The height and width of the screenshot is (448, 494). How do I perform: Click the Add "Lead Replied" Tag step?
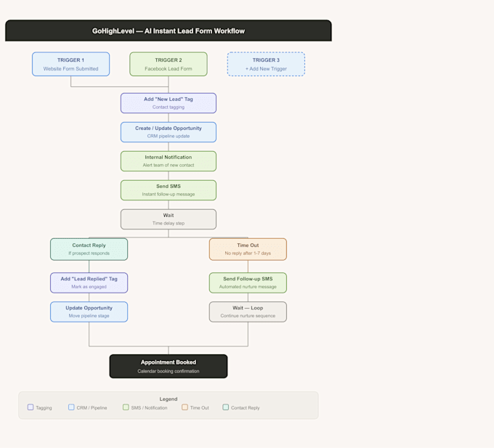click(89, 282)
